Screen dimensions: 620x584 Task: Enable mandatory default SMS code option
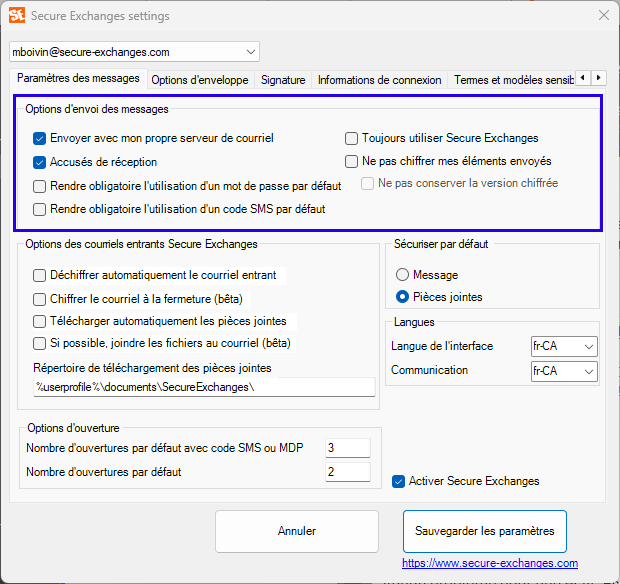[x=40, y=209]
